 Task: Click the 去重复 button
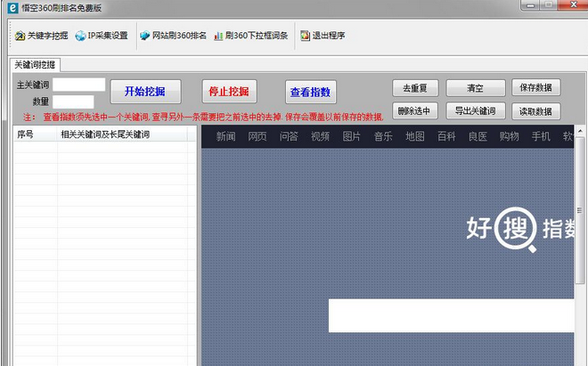click(x=414, y=88)
